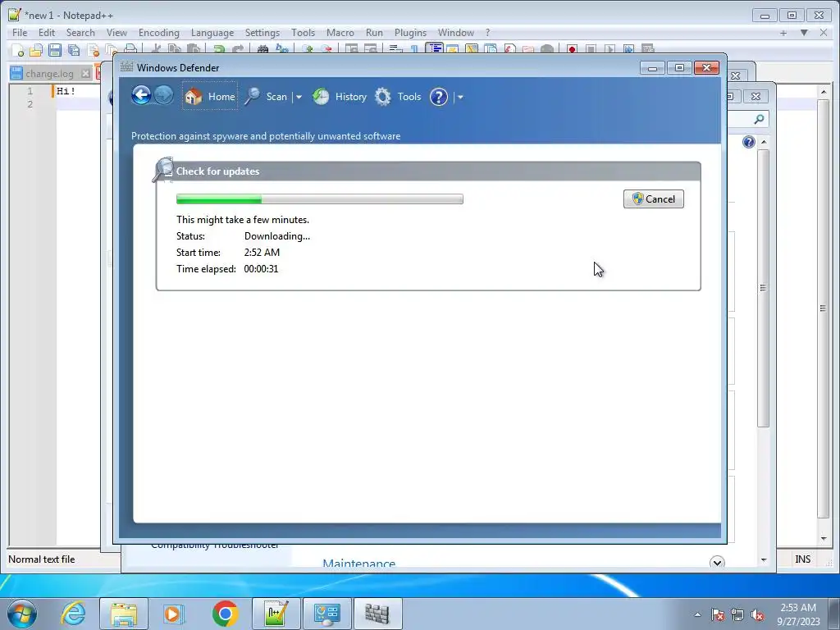Open Notepad++ Language menu
Image resolution: width=840 pixels, height=630 pixels.
pos(212,33)
